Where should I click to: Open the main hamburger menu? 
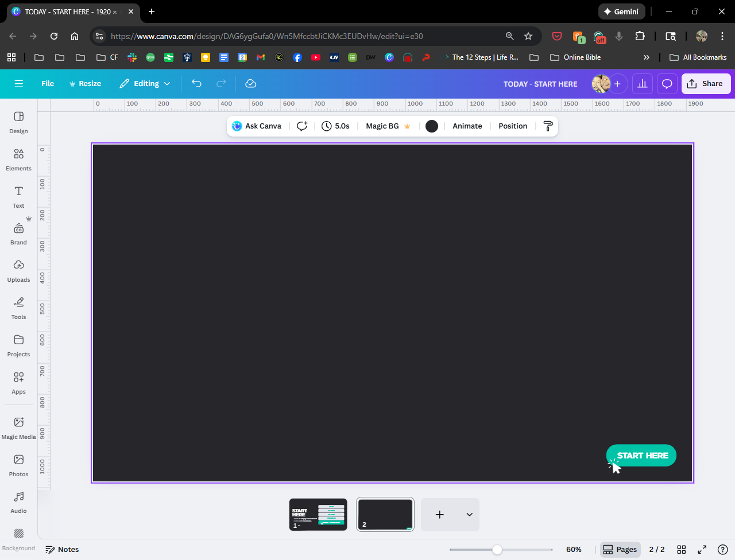click(x=19, y=84)
